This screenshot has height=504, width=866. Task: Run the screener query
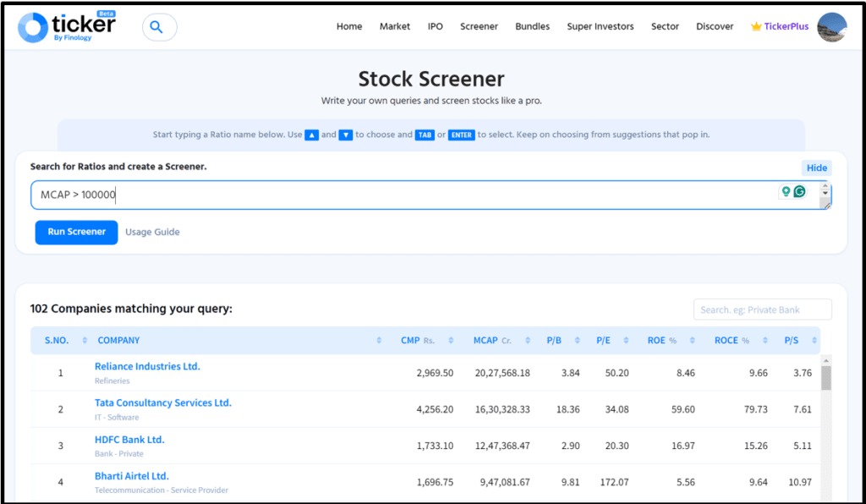click(76, 232)
